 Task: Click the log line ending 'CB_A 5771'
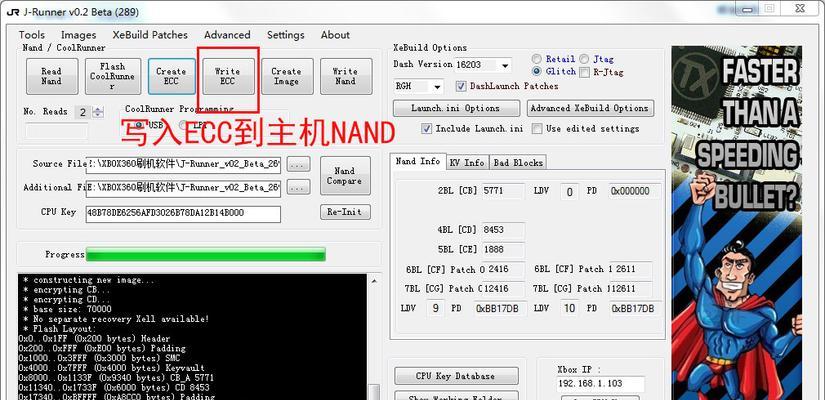(x=116, y=378)
